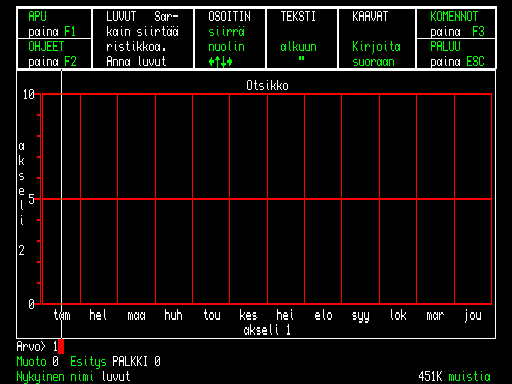Click the vertical axis label akseli 2
512x384 pixels.
point(21,198)
